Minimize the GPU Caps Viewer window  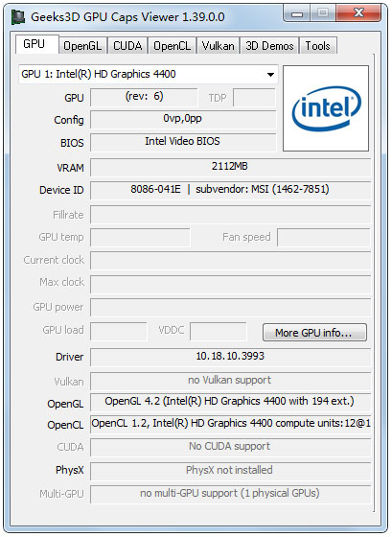point(297,13)
